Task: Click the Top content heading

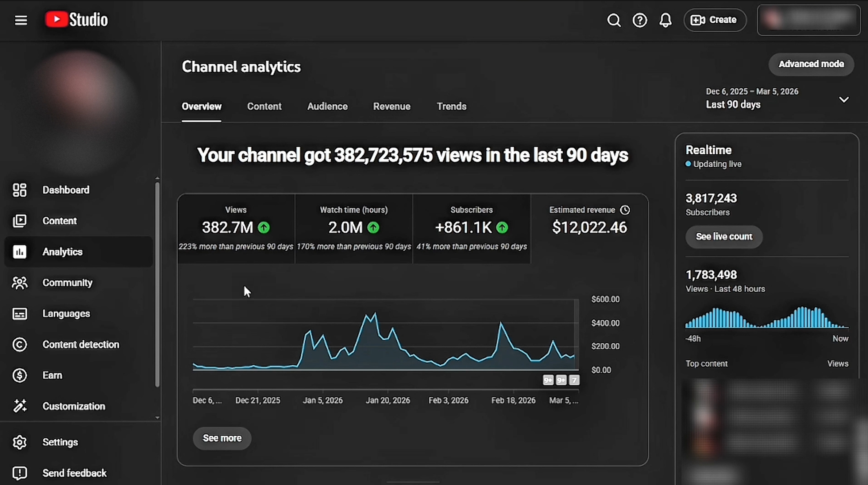Action: 706,364
